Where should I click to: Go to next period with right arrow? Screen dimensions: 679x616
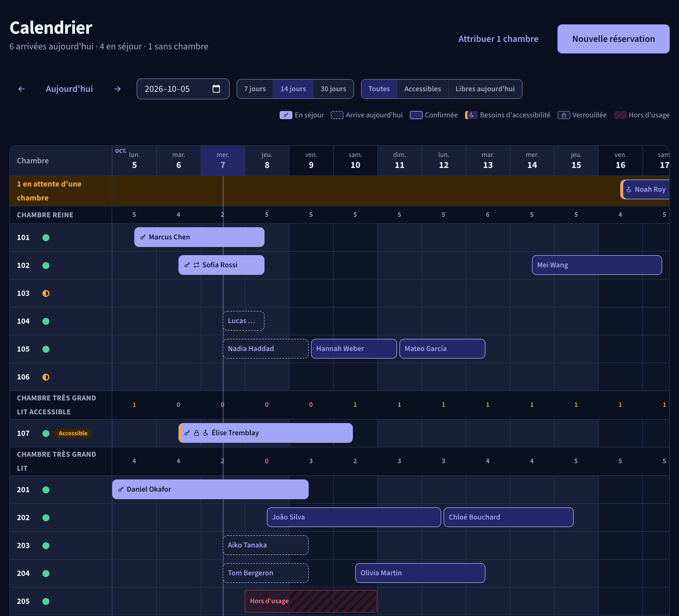coord(117,89)
